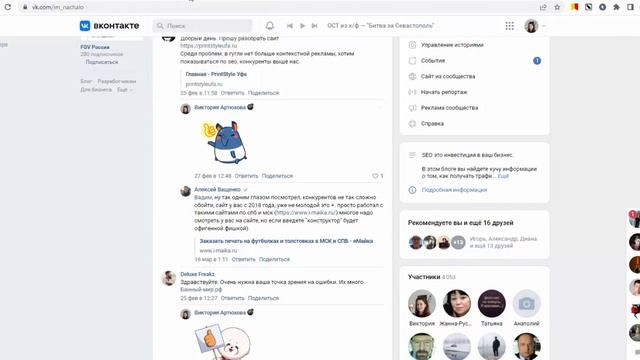
Task: Click Deluxe Freakz avatar
Action: click(x=169, y=278)
